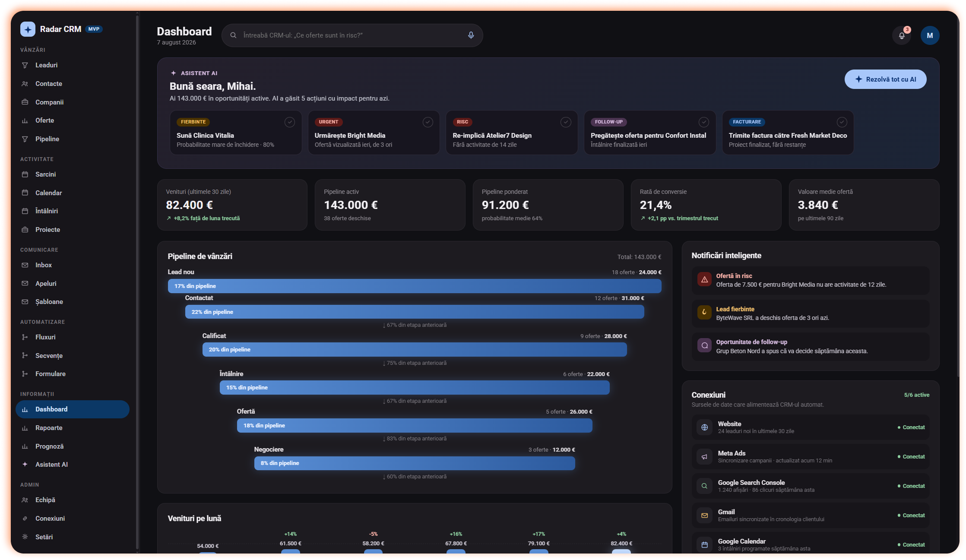The image size is (966, 560).
Task: Open Apeluri in the sidebar
Action: click(x=73, y=284)
